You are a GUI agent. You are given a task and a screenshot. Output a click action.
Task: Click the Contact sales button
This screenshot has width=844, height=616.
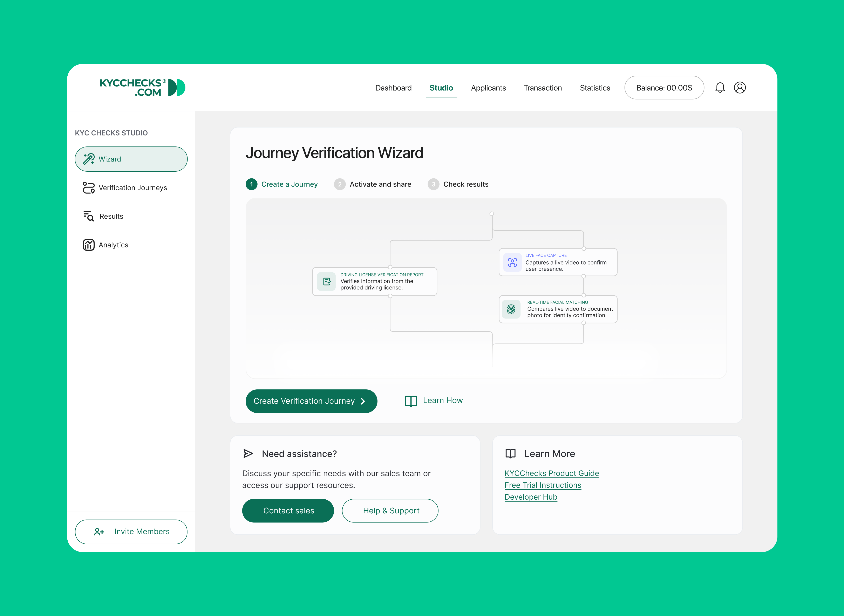(288, 511)
